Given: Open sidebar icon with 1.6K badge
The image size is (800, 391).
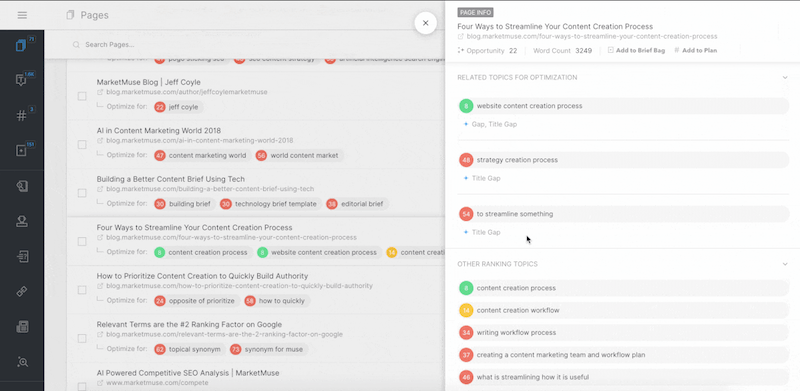Looking at the screenshot, I should tap(21, 80).
